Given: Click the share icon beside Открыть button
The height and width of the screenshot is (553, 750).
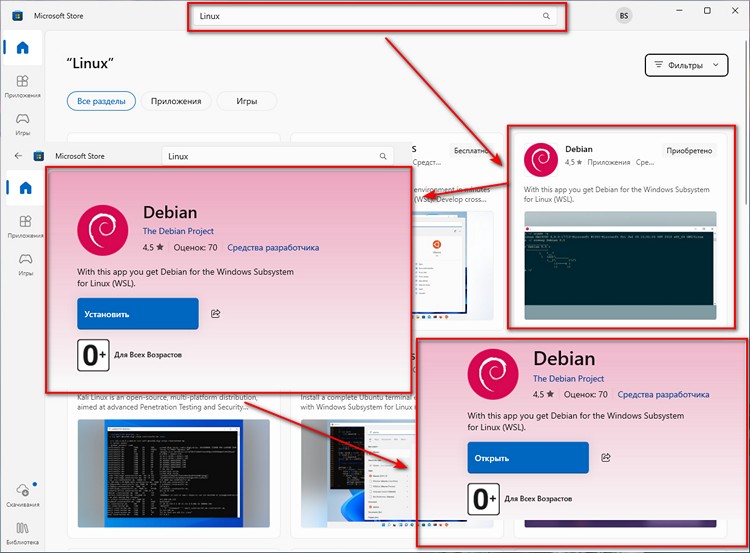Looking at the screenshot, I should pyautogui.click(x=606, y=458).
